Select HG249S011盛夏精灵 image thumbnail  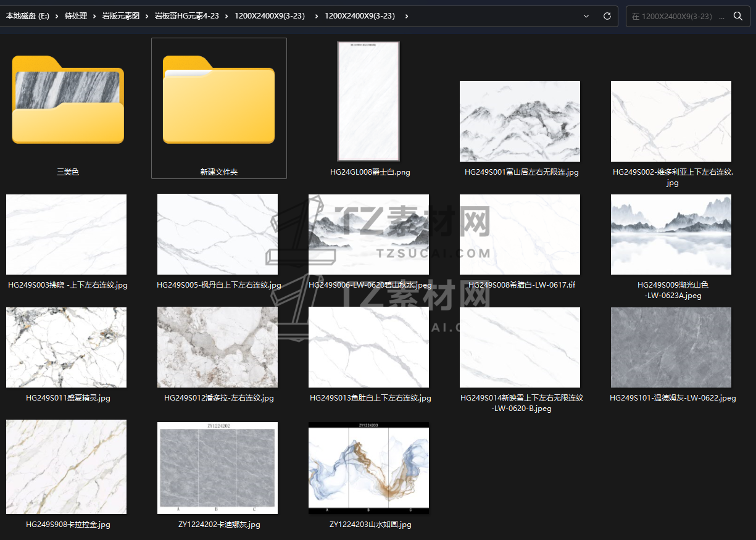(x=66, y=347)
